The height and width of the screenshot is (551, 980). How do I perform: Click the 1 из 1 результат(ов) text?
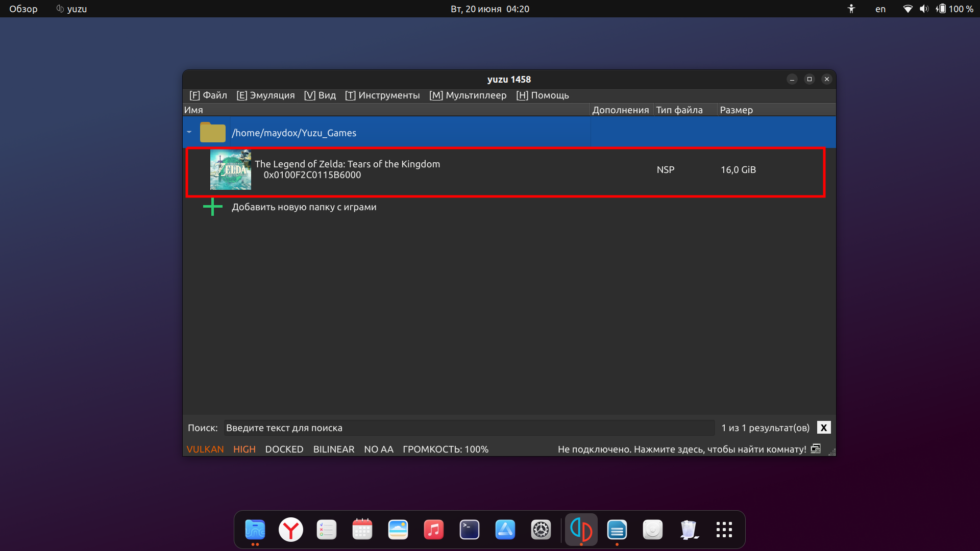(x=766, y=428)
